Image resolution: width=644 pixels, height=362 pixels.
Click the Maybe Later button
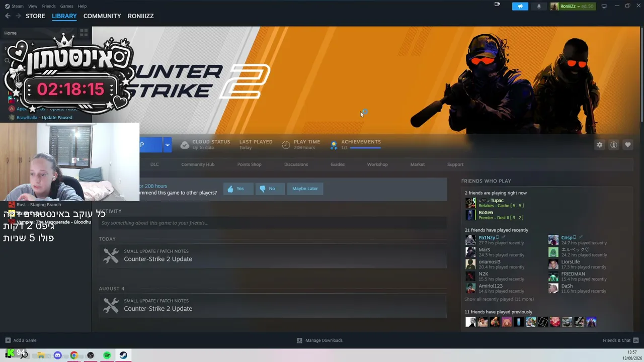point(305,189)
